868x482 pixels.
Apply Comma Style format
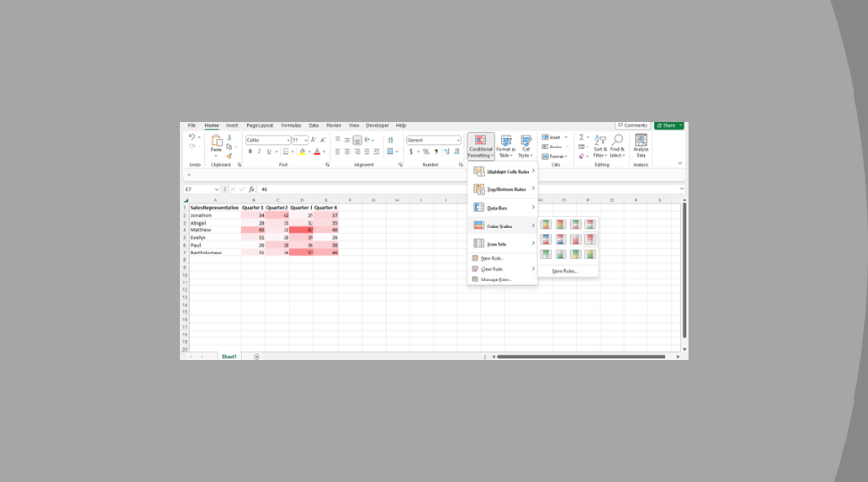point(436,151)
